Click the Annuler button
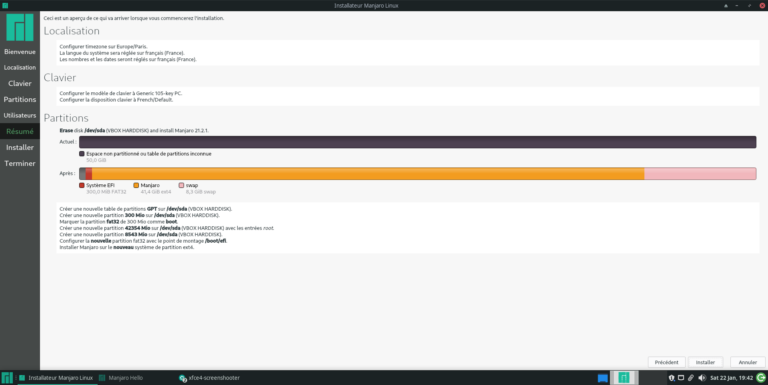 point(747,362)
